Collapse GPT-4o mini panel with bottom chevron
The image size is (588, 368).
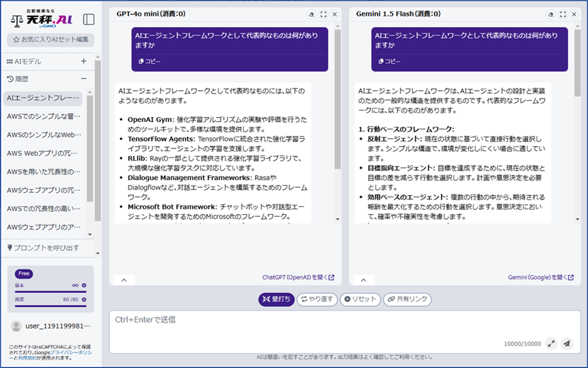(124, 280)
